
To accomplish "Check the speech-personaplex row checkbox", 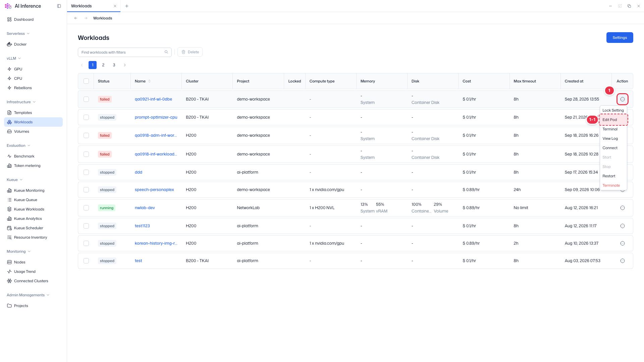I will point(86,190).
